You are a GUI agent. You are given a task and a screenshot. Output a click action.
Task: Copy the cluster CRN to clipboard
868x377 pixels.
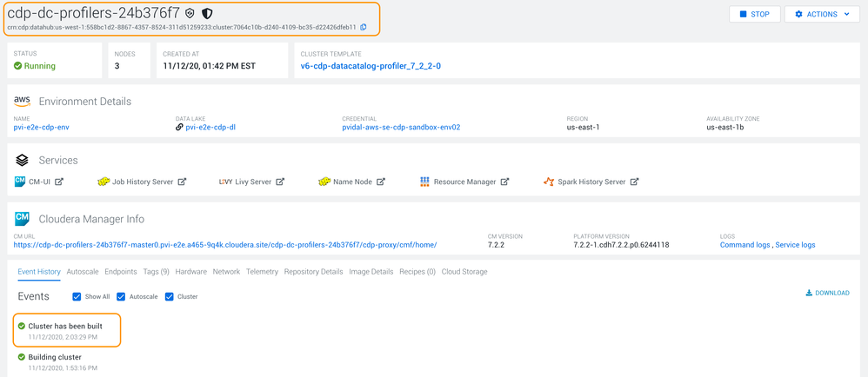click(x=364, y=27)
